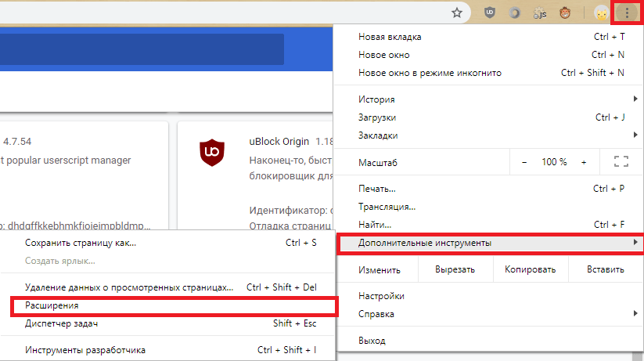
Task: Click the uBlock Origin shield logo in card
Action: 212,153
